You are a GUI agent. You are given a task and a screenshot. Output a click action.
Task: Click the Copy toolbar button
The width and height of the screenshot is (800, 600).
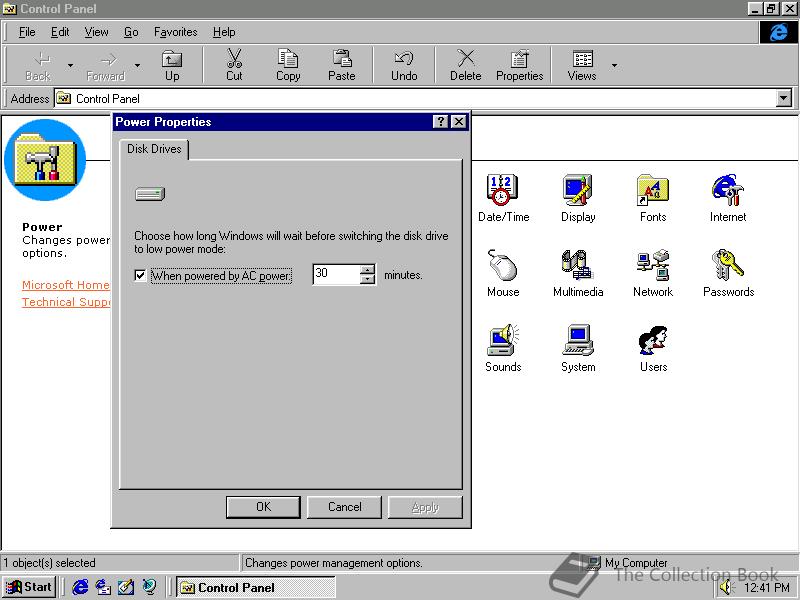coord(288,65)
